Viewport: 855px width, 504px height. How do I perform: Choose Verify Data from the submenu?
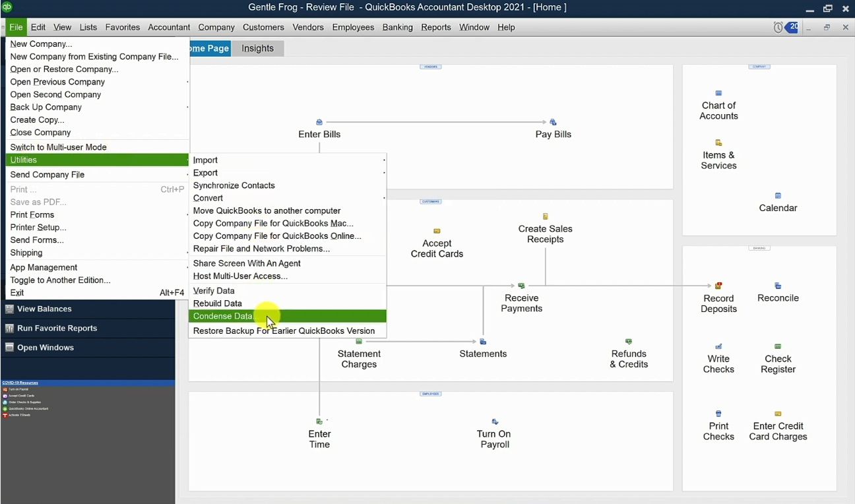click(x=288, y=291)
